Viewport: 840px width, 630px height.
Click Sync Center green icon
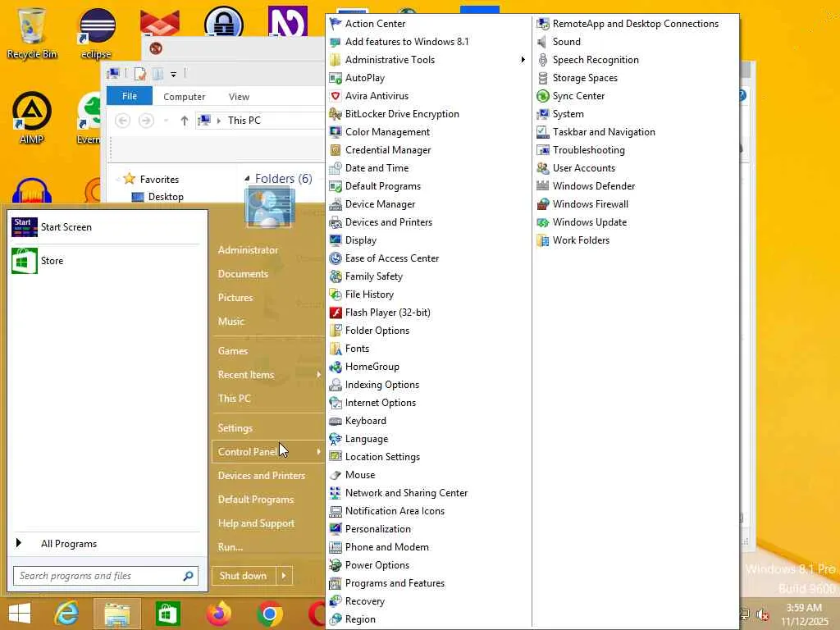click(x=543, y=96)
